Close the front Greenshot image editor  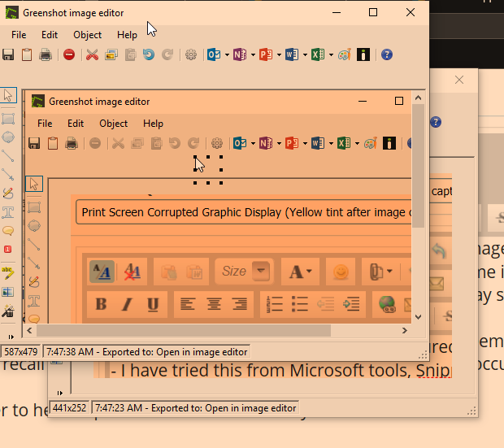click(411, 12)
